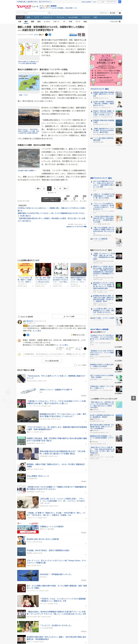Click the 共感した smiley reaction on the second comment

pos(60,349)
